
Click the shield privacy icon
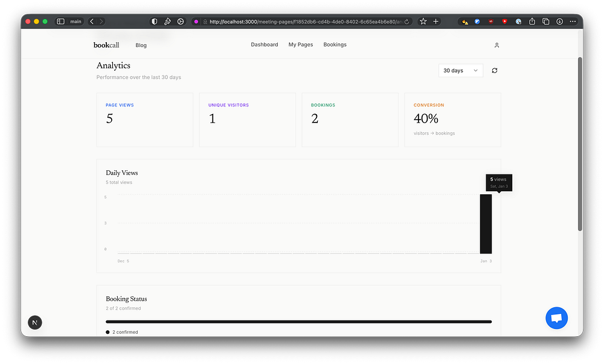coord(155,22)
